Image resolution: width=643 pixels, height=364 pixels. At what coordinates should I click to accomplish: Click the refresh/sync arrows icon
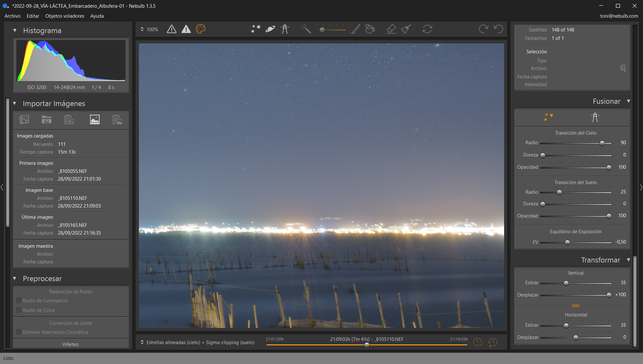pyautogui.click(x=427, y=29)
